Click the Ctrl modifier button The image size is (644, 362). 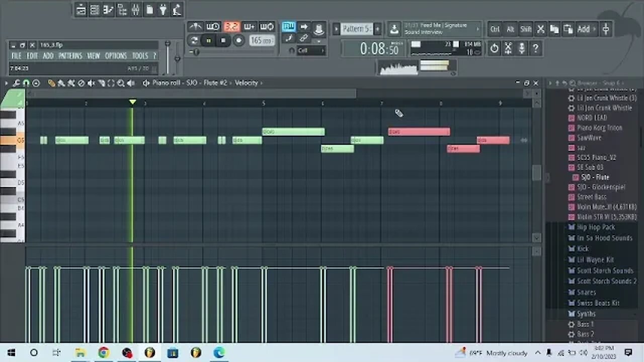tap(495, 29)
